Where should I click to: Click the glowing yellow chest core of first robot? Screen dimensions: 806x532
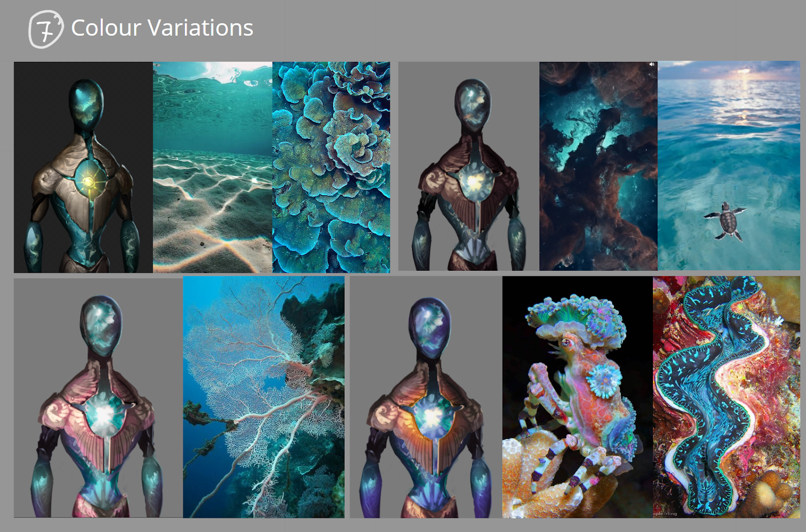[89, 182]
